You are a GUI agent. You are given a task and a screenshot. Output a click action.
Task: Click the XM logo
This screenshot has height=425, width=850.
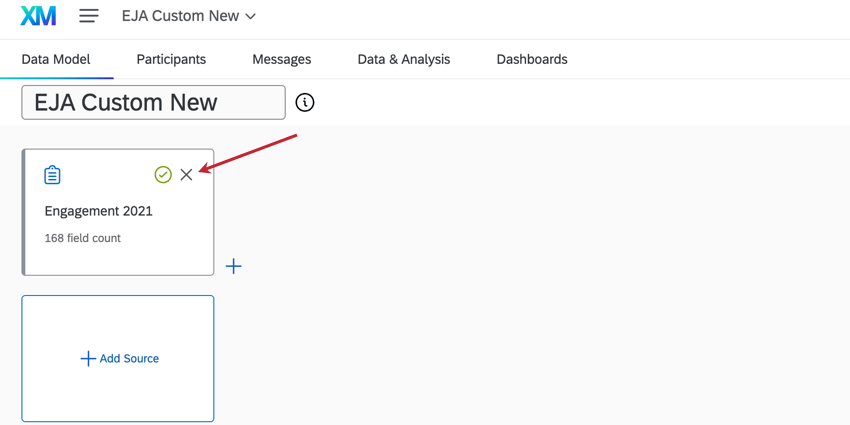click(x=38, y=16)
